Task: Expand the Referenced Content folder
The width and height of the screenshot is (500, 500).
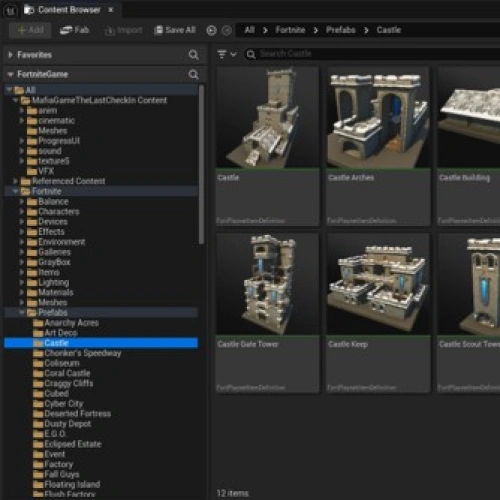Action: (x=15, y=181)
